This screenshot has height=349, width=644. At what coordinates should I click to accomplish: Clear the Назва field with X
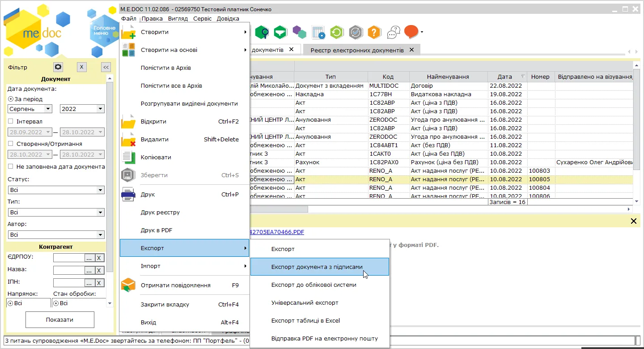100,270
